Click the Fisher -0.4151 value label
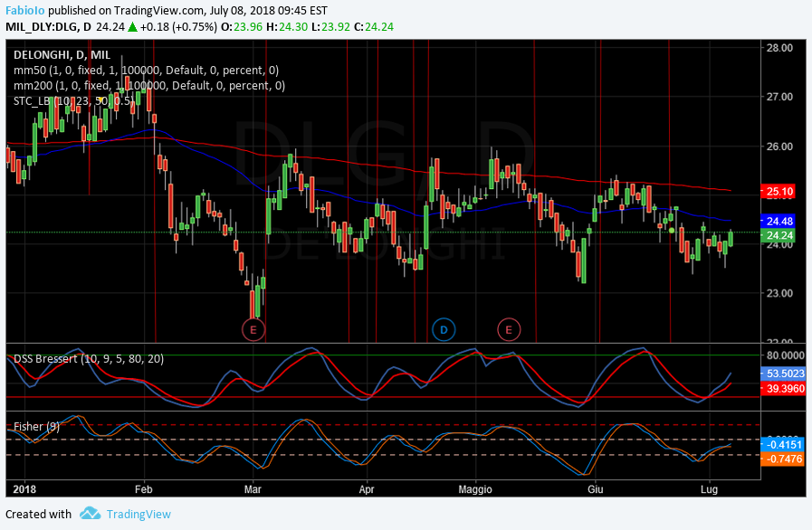The width and height of the screenshot is (812, 530). (x=782, y=445)
